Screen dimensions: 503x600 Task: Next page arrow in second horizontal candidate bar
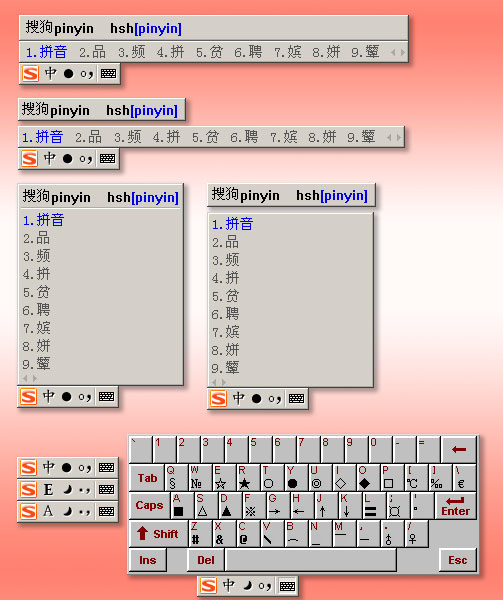399,137
